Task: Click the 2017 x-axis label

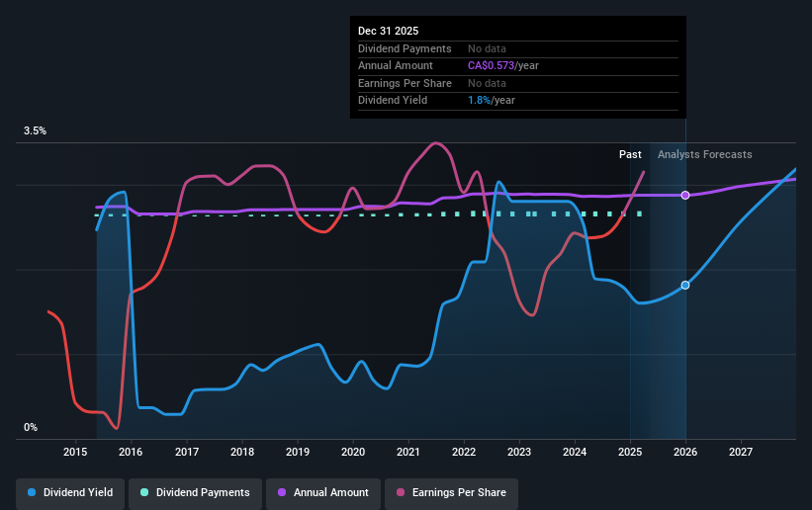Action: (x=186, y=452)
